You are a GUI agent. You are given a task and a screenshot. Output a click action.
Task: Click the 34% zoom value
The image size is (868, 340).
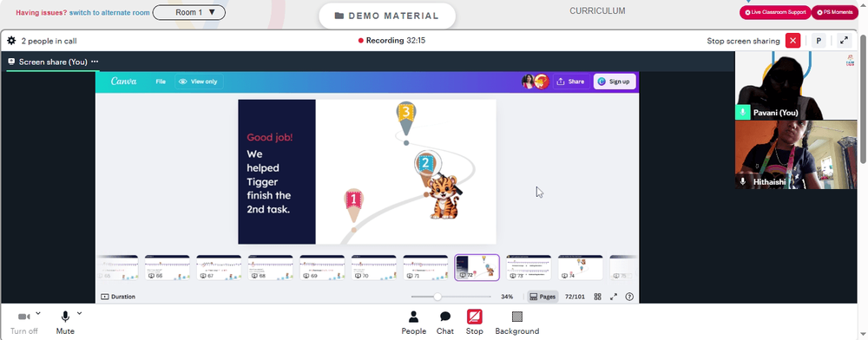pos(507,297)
